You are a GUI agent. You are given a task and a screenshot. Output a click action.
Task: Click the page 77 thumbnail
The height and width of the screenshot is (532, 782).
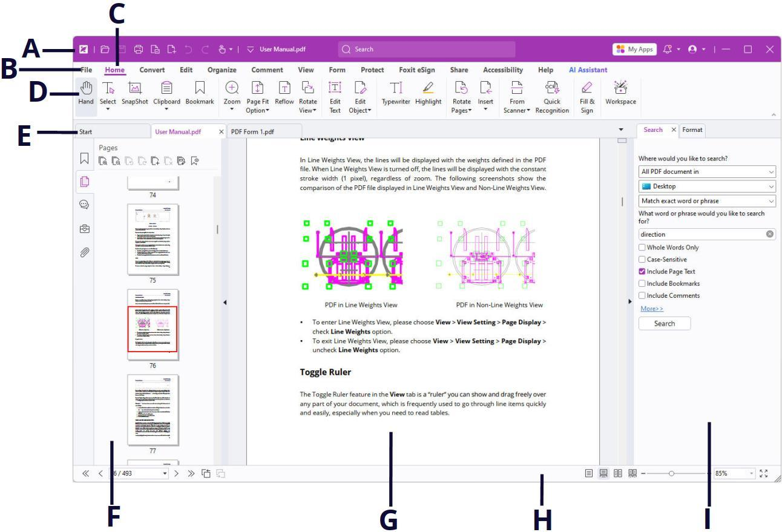coord(153,410)
